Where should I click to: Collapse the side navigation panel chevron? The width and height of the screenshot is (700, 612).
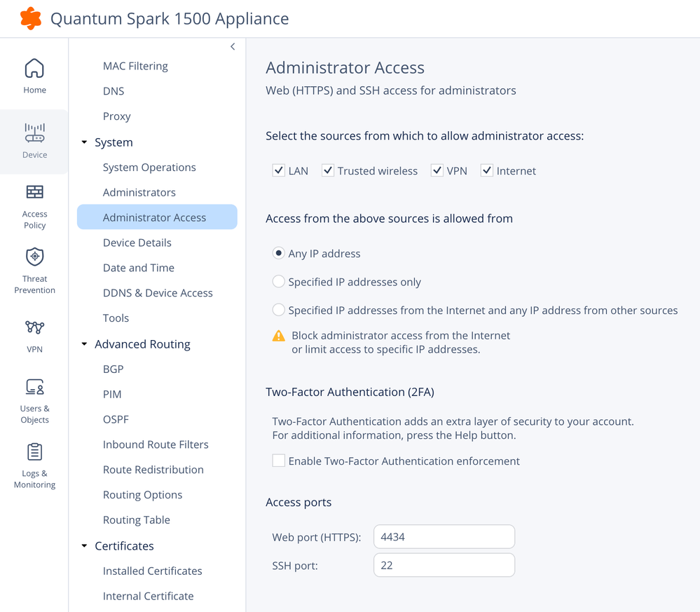tap(233, 46)
